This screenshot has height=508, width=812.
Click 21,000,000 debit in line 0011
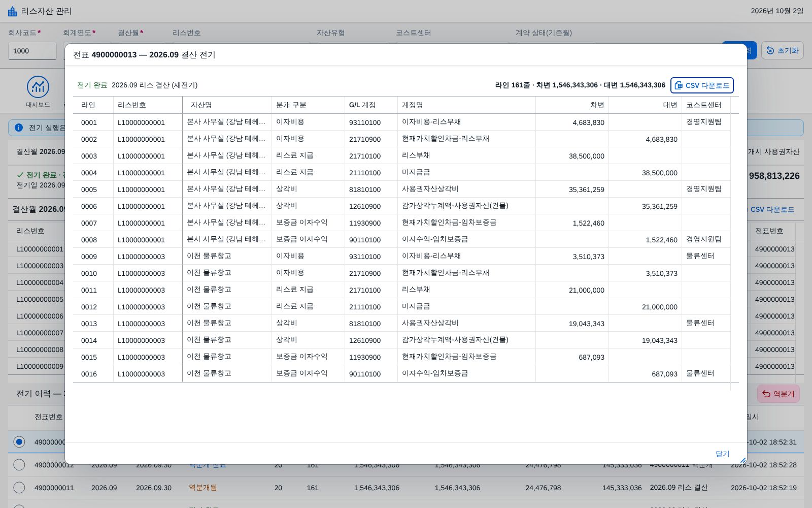click(x=587, y=290)
